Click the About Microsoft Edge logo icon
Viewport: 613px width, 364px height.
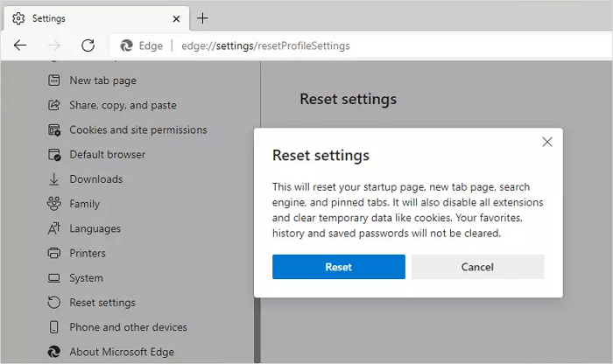(x=53, y=352)
